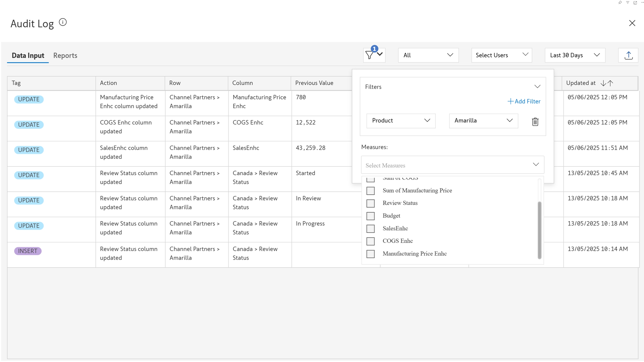Click the Audit Log info icon
Viewport: 644px width, 362px height.
(63, 22)
